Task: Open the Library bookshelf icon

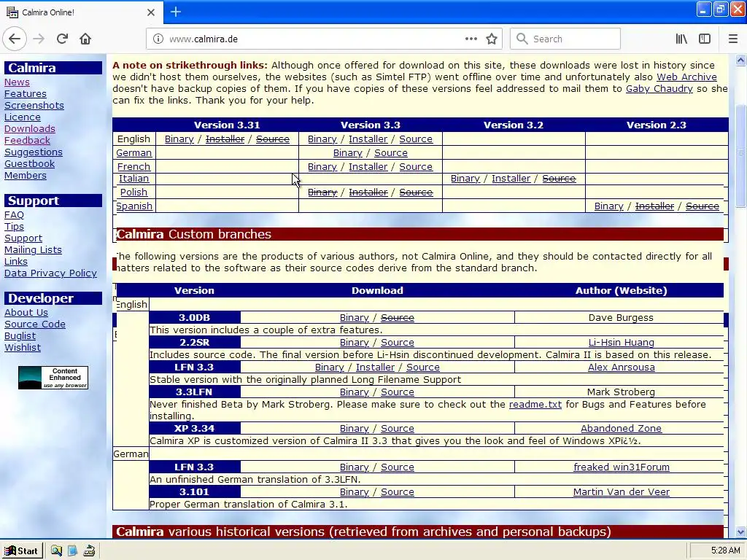Action: pos(681,39)
